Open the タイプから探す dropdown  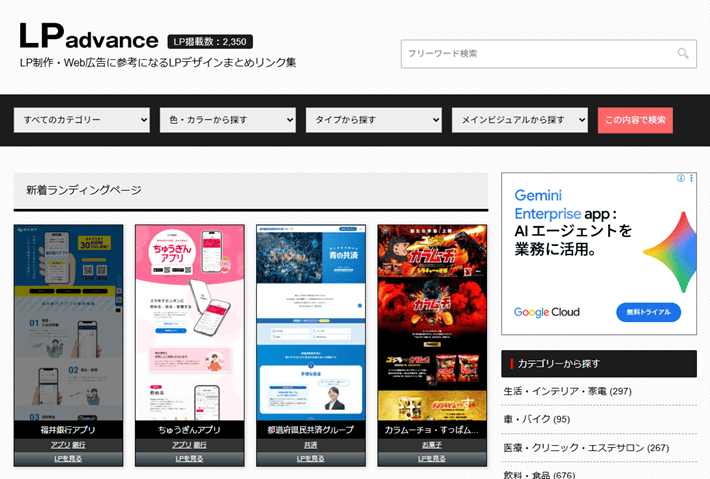click(x=374, y=120)
